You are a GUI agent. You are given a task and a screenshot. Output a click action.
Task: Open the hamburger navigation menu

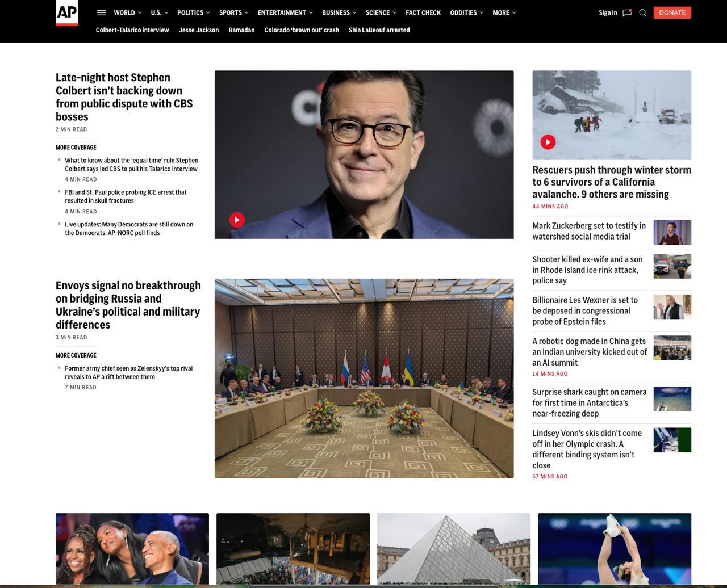pos(101,12)
